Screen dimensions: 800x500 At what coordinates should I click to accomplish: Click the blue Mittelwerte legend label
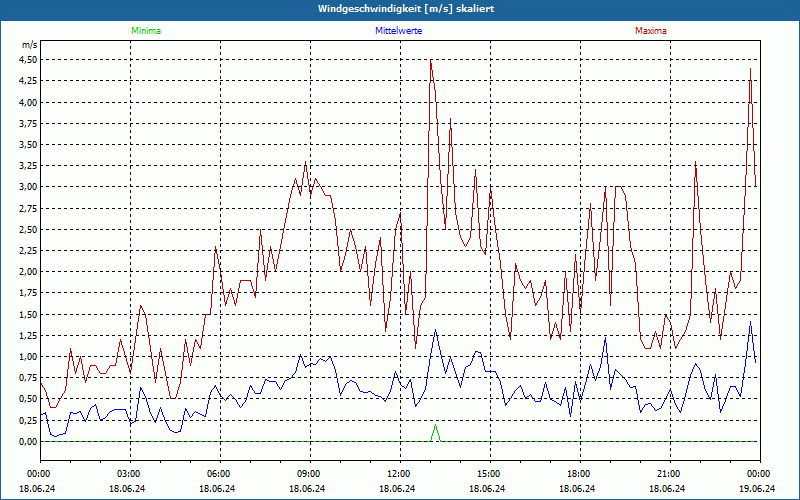(x=398, y=31)
